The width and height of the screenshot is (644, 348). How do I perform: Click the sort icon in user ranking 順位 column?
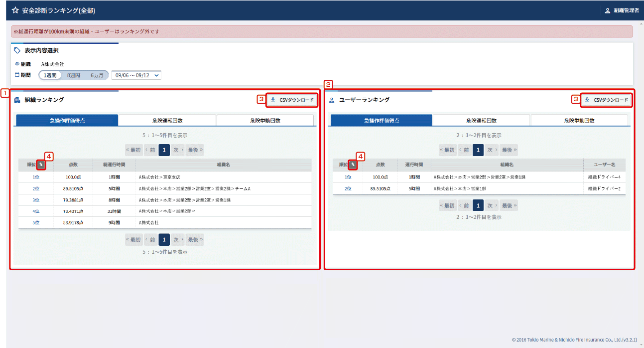point(353,165)
